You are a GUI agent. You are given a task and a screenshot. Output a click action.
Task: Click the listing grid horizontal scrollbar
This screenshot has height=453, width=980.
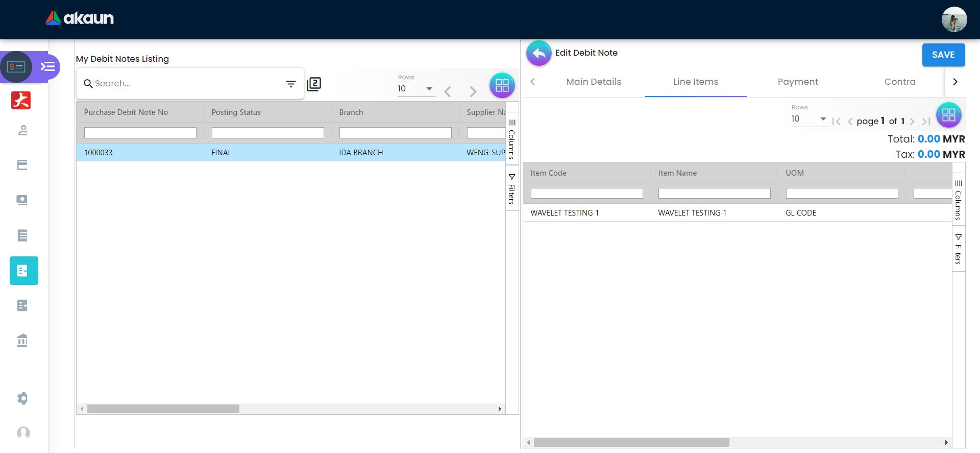coord(163,409)
